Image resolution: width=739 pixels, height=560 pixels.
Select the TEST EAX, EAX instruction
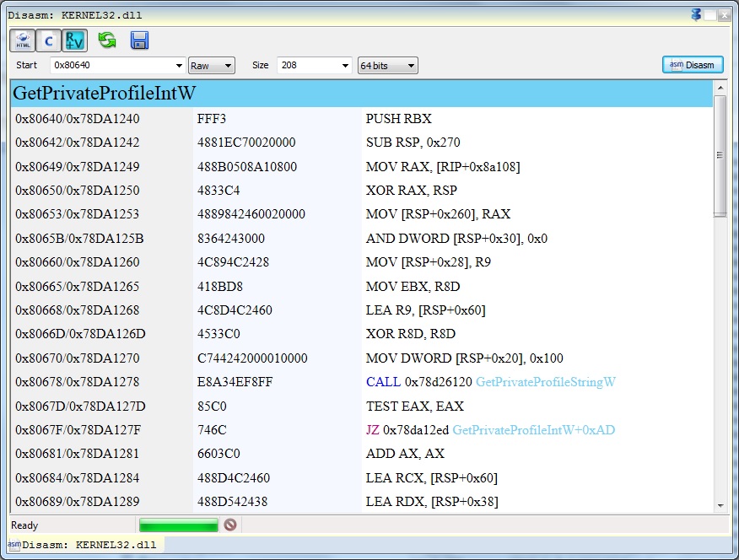click(x=415, y=406)
